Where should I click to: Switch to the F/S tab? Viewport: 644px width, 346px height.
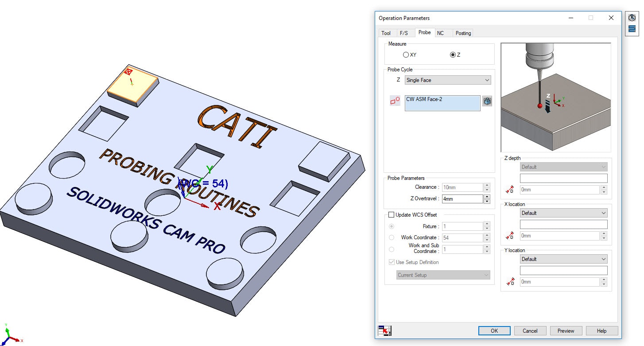(403, 33)
